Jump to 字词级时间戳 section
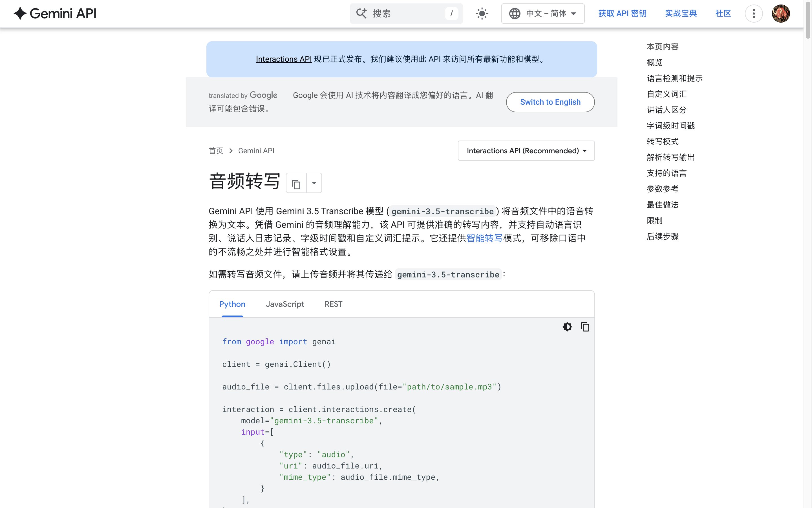Viewport: 812px width, 508px height. 670,126
